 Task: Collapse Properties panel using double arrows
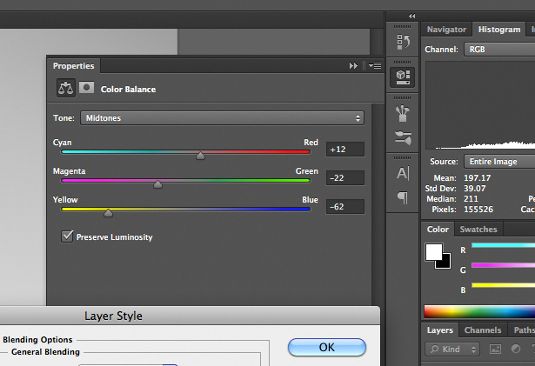(353, 66)
